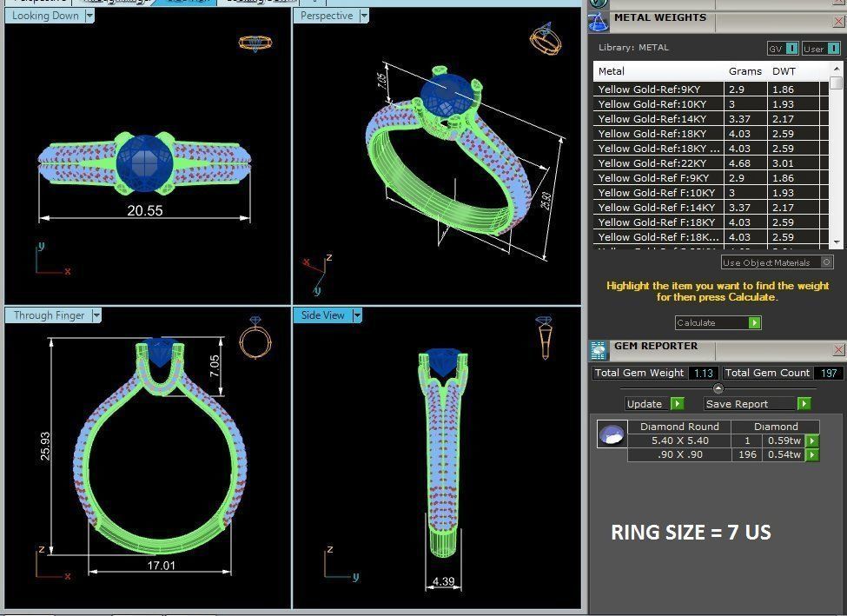Select Yellow Gold-Ref:18KY row
The width and height of the screenshot is (847, 616).
click(x=711, y=134)
